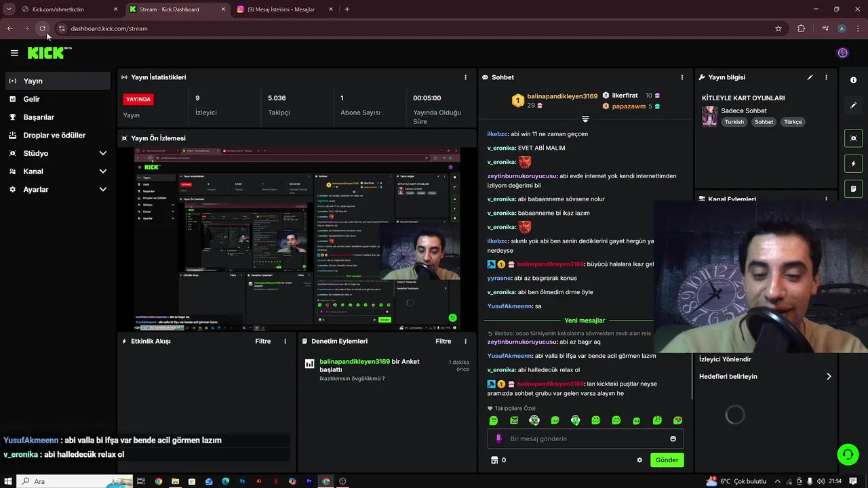The width and height of the screenshot is (868, 488).
Task: Open Etkinlik Akışı panel three-dot menu
Action: 285,342
